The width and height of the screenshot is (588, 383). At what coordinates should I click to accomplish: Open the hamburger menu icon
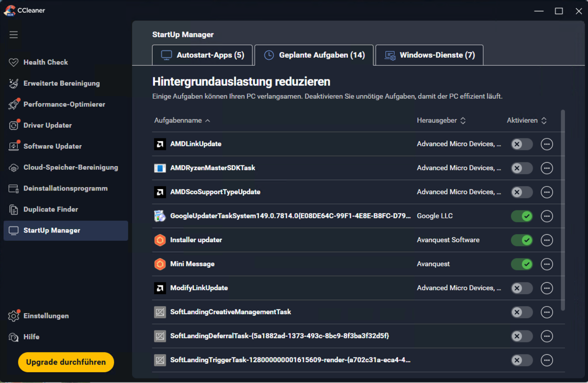pos(14,35)
